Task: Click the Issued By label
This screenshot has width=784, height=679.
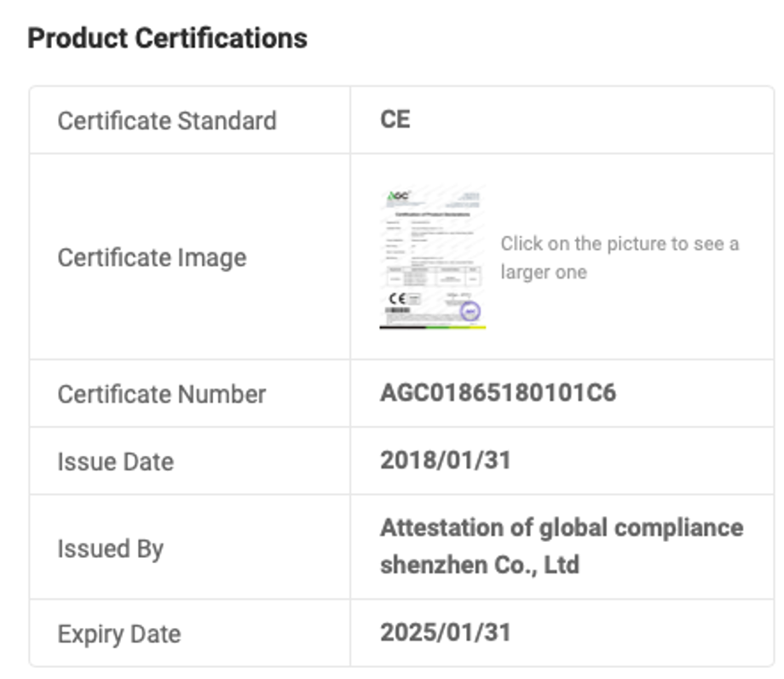Action: coord(110,549)
